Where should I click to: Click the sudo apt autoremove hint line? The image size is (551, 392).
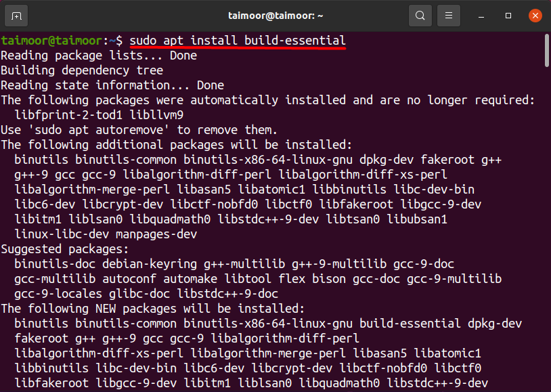(x=139, y=130)
